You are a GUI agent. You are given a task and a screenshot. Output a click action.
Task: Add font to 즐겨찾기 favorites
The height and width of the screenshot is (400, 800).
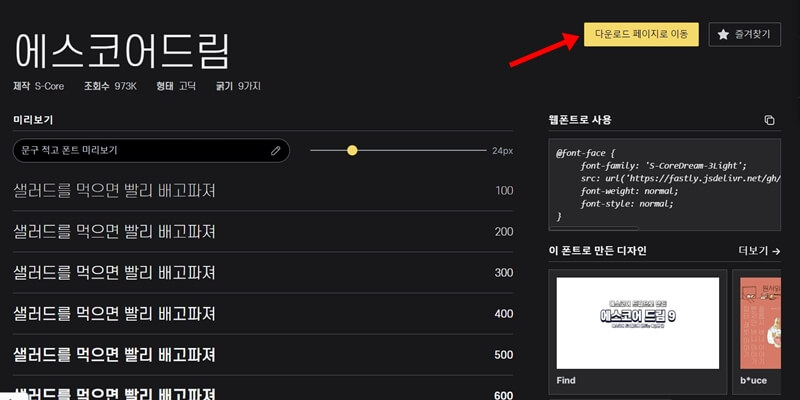point(744,34)
